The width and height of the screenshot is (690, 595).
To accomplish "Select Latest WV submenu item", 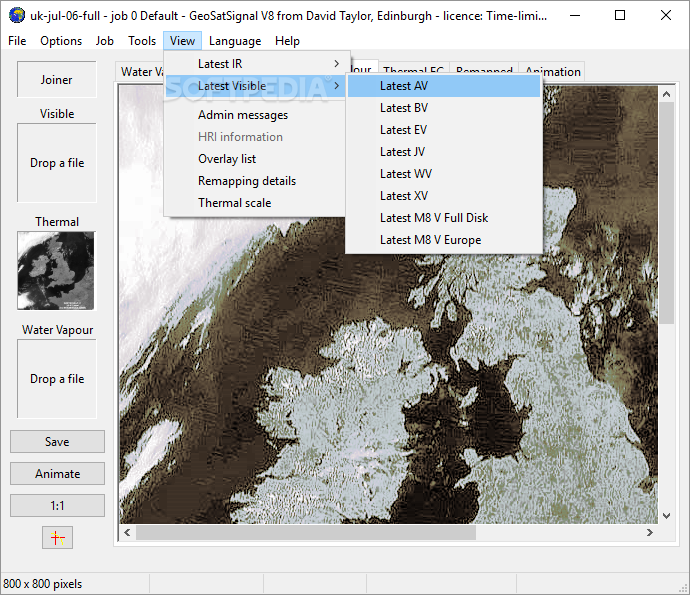I will [x=444, y=174].
